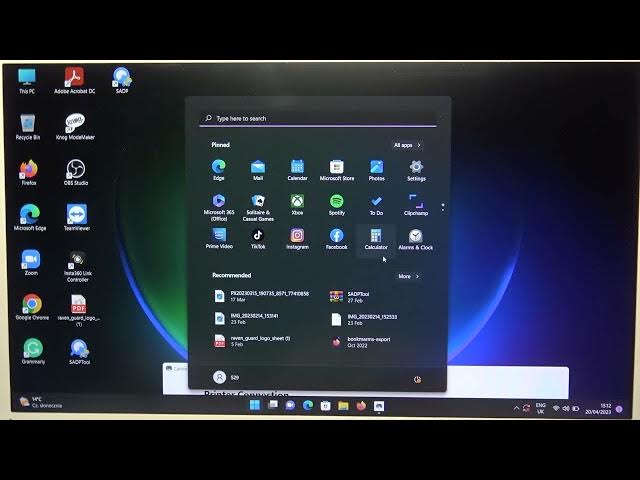The image size is (640, 480).
Task: Open recommended file dated 17 Mar
Action: (262, 296)
